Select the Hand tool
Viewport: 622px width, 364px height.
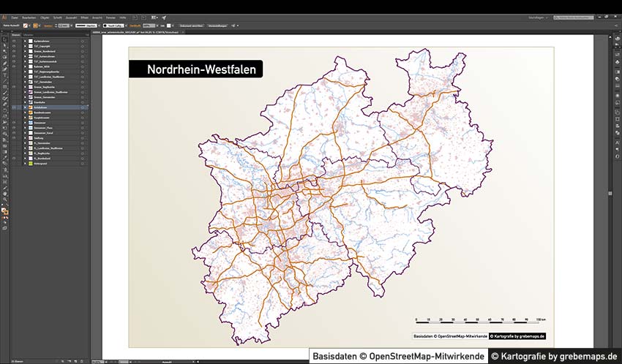pos(4,193)
